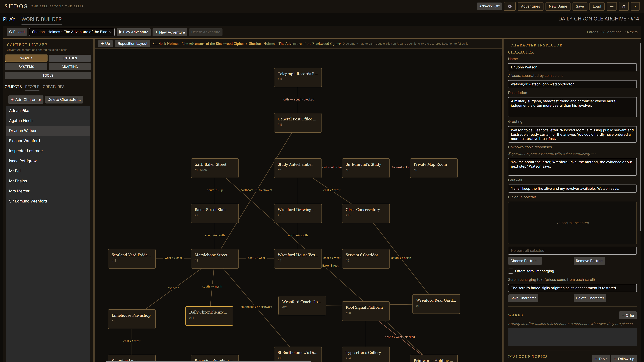Screen dimensions: 644x362
Task: Tick Offers scroll recharging checkbox
Action: [x=510, y=271]
